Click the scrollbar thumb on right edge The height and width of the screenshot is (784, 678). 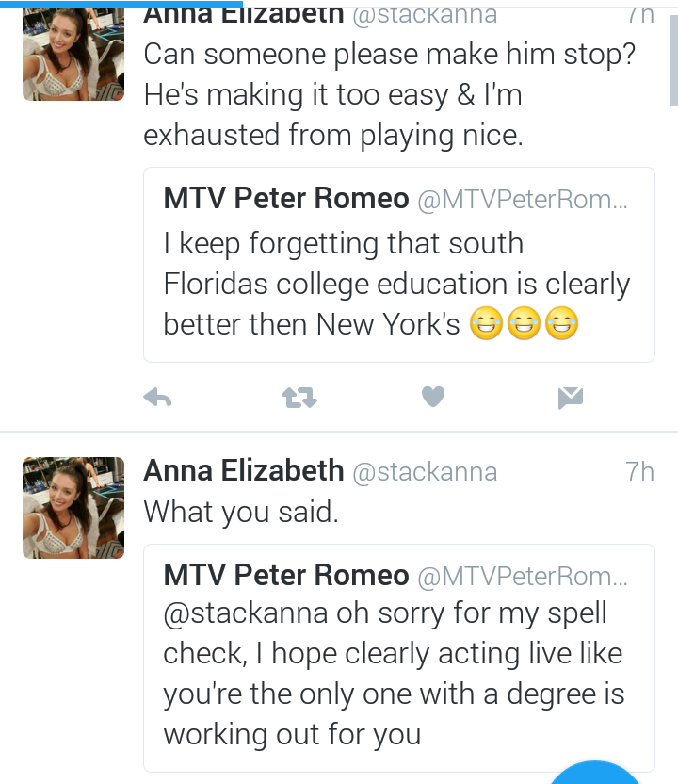coord(673,60)
